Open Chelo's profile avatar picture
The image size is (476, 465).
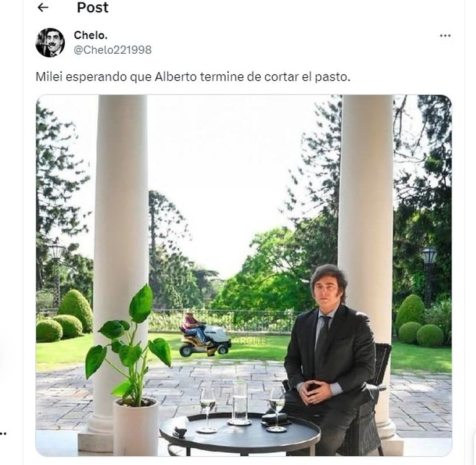click(x=50, y=43)
